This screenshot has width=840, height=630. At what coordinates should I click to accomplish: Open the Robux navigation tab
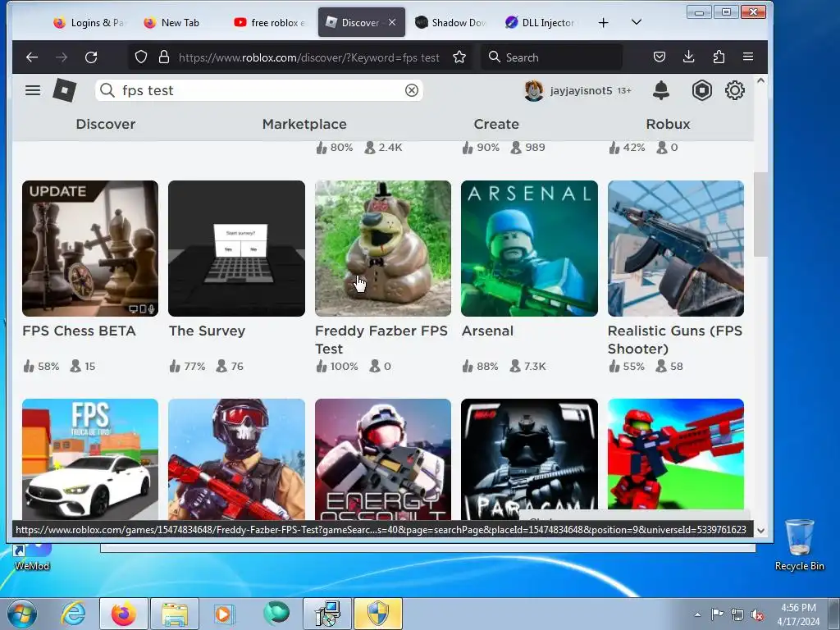[x=668, y=125]
